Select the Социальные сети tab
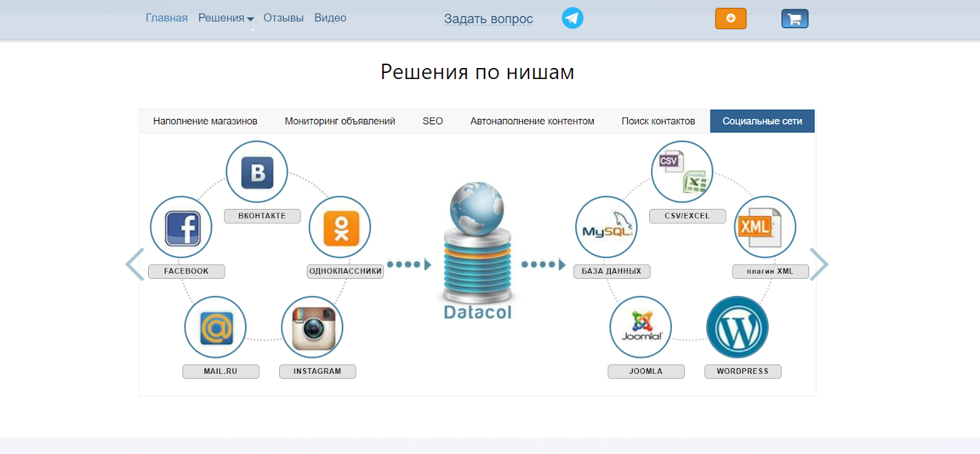The image size is (980, 454). [763, 121]
